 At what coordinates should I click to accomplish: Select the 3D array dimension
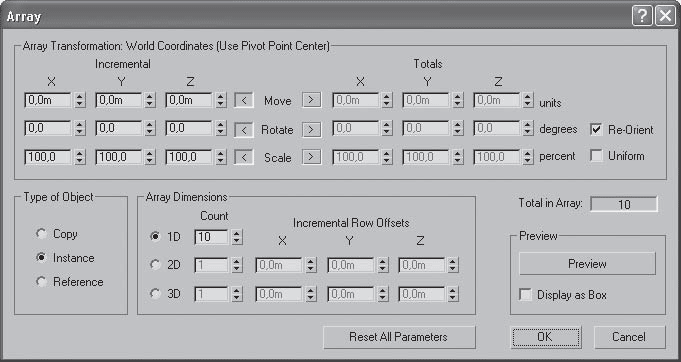(x=155, y=294)
